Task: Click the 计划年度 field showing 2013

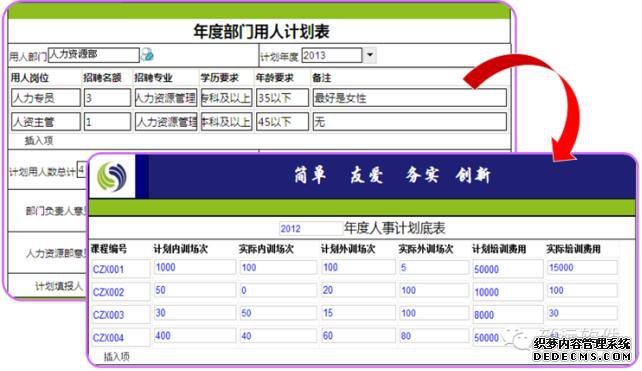Action: [332, 55]
